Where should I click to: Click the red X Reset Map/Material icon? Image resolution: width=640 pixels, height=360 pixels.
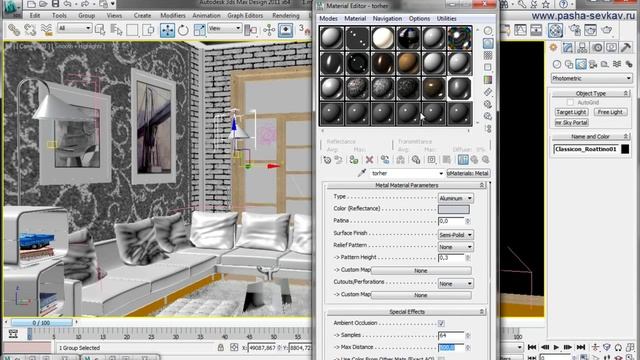(x=369, y=160)
